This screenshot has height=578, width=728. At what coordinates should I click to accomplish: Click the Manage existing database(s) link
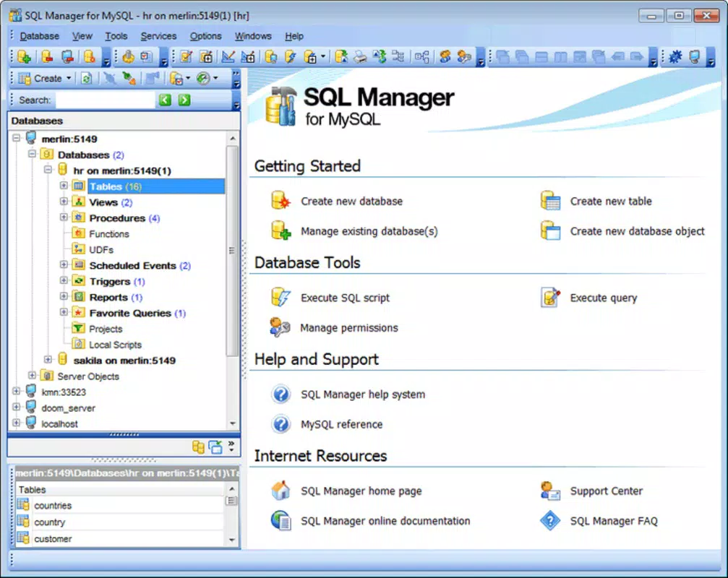pos(369,231)
